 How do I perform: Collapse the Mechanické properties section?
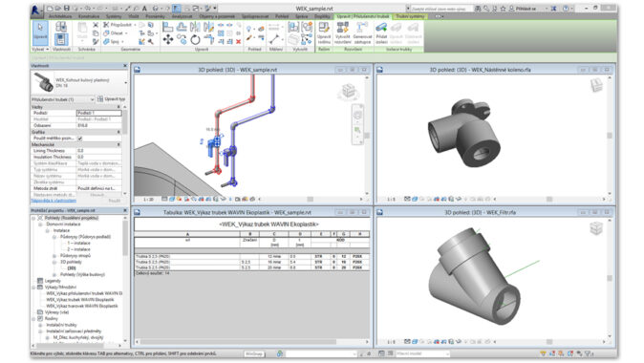tap(118, 145)
